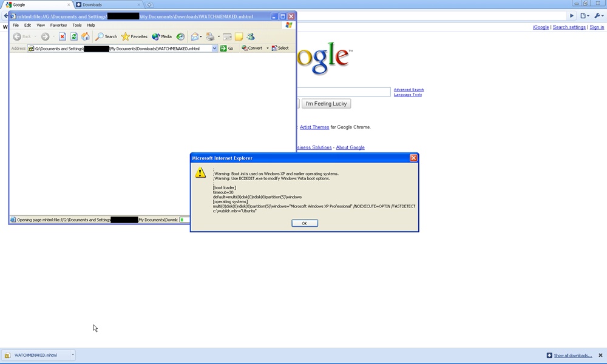
Task: Open the Help menu in Internet Explorer
Action: pyautogui.click(x=91, y=25)
